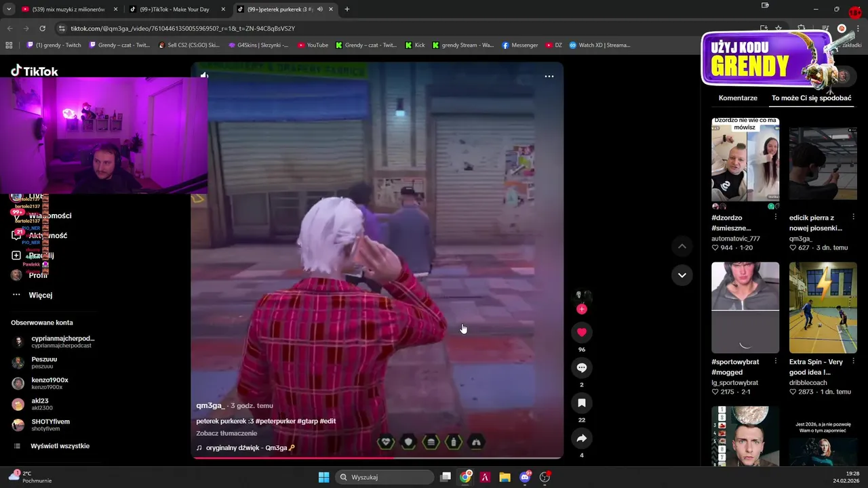The image size is (868, 488).
Task: Open Chrome apps grid on the bookmarks bar
Action: (9, 45)
